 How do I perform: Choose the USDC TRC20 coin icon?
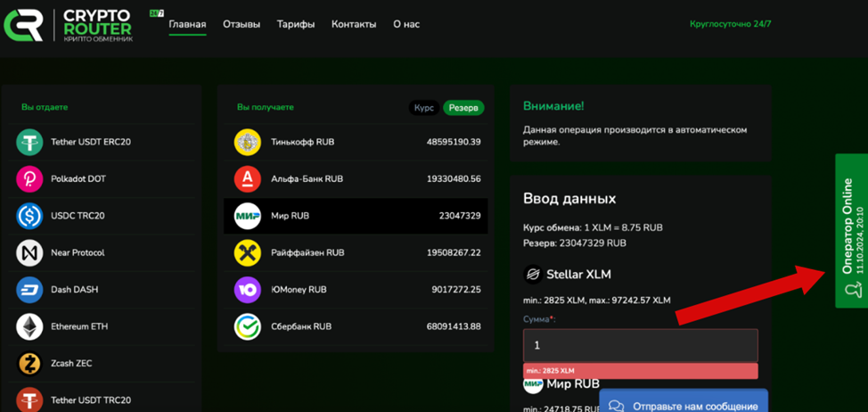click(29, 216)
